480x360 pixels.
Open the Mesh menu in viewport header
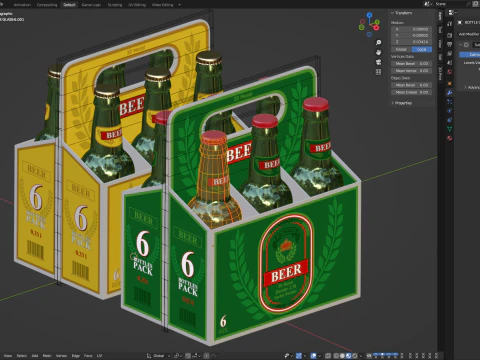coord(47,356)
